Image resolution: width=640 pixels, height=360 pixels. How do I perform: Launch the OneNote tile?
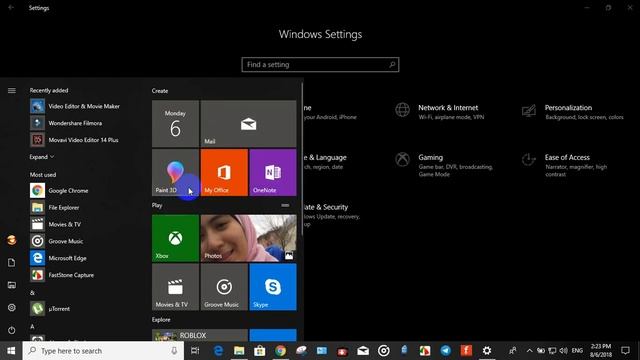click(x=273, y=172)
